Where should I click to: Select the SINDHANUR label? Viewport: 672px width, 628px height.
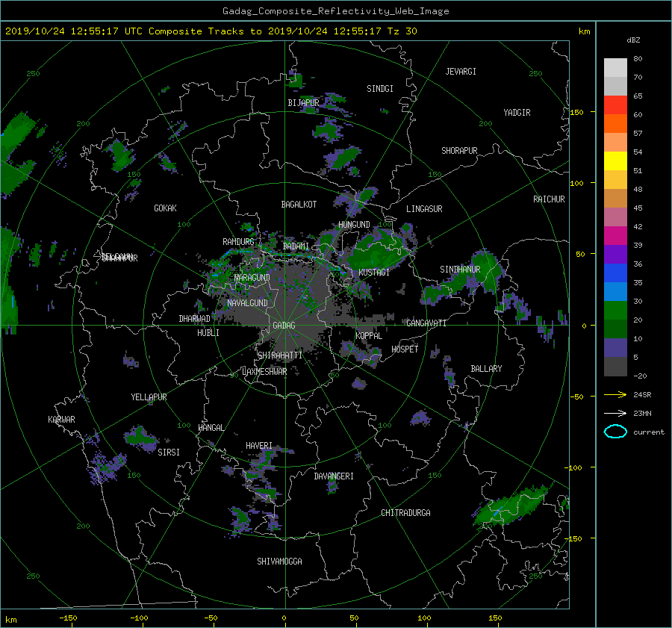460,270
